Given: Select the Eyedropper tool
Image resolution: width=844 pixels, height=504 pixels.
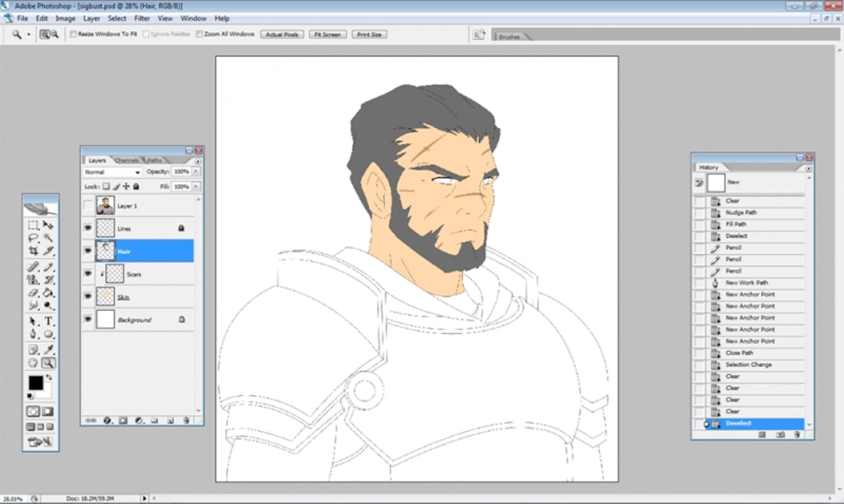Looking at the screenshot, I should (49, 350).
